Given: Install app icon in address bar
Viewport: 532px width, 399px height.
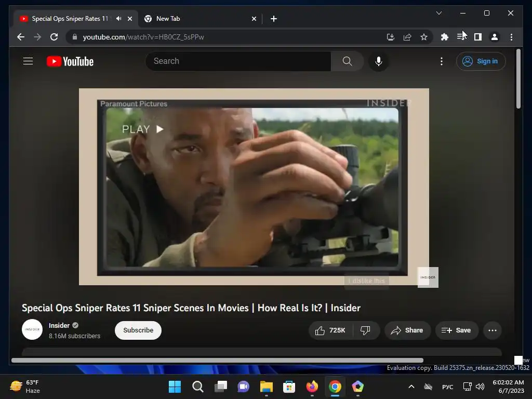Looking at the screenshot, I should tap(391, 37).
